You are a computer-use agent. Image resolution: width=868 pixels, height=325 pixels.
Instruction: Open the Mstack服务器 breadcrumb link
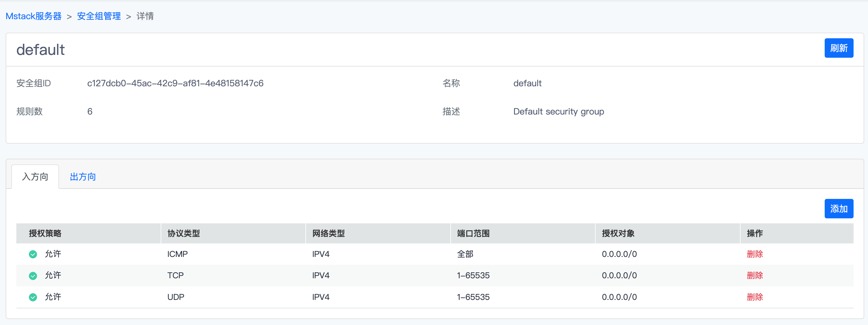(34, 16)
